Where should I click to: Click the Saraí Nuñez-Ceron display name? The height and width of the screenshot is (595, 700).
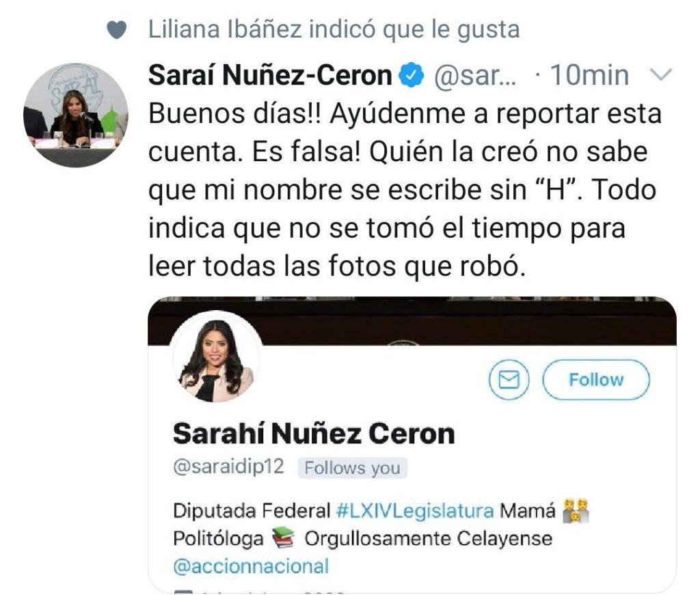[270, 74]
